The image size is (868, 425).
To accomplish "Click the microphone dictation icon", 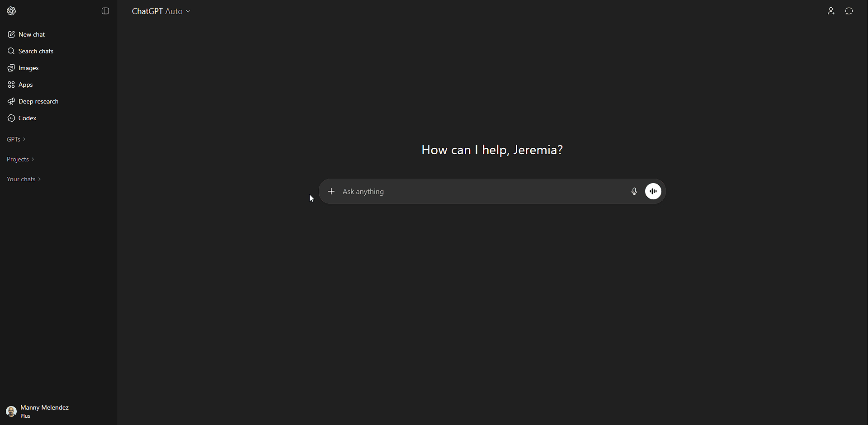I will pyautogui.click(x=634, y=191).
